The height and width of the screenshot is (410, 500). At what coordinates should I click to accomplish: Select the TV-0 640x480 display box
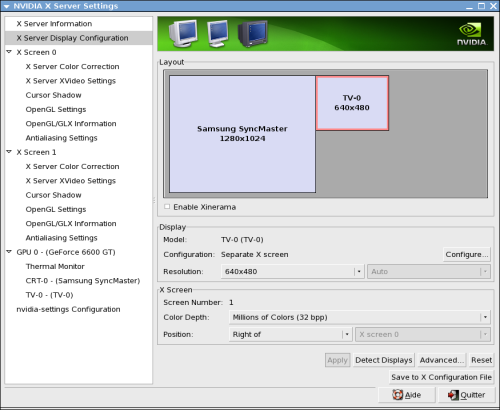click(x=352, y=103)
